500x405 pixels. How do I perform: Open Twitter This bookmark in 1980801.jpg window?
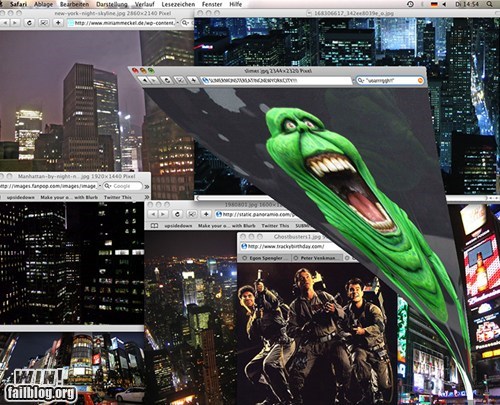[x=275, y=226]
